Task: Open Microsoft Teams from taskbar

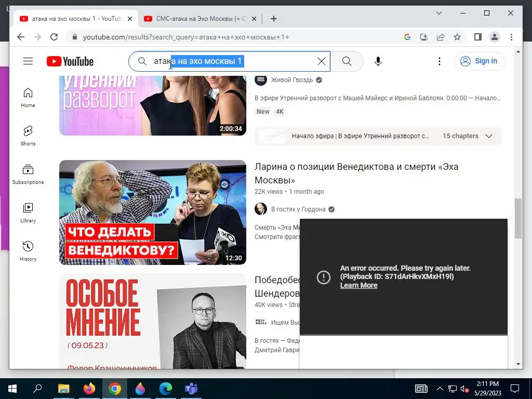Action: [191, 389]
